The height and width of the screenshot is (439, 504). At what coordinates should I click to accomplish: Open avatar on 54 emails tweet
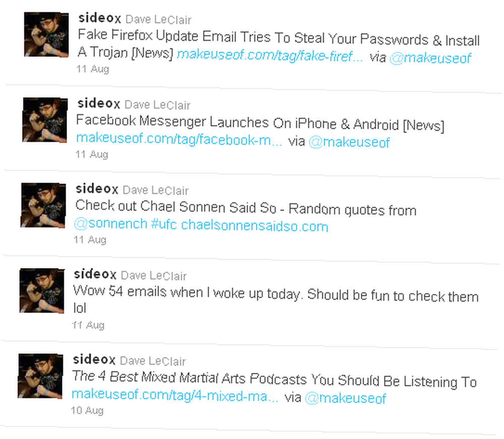coord(42,290)
